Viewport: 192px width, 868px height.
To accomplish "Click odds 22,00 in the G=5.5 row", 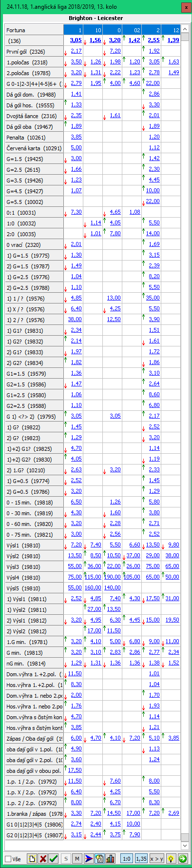I will (153, 201).
